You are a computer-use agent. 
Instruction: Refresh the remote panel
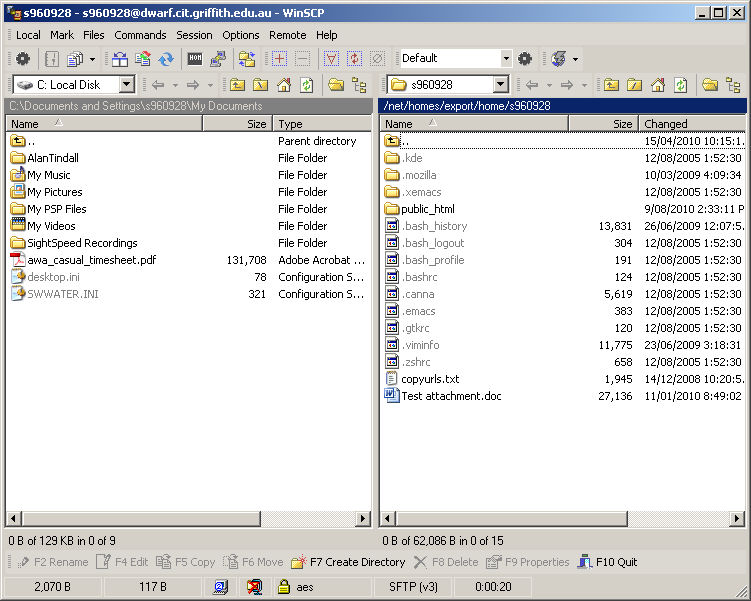pos(681,85)
